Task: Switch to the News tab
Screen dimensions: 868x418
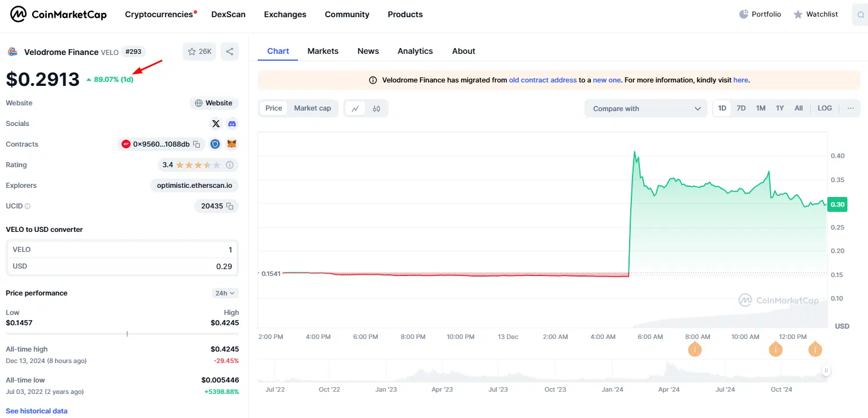Action: pos(368,51)
